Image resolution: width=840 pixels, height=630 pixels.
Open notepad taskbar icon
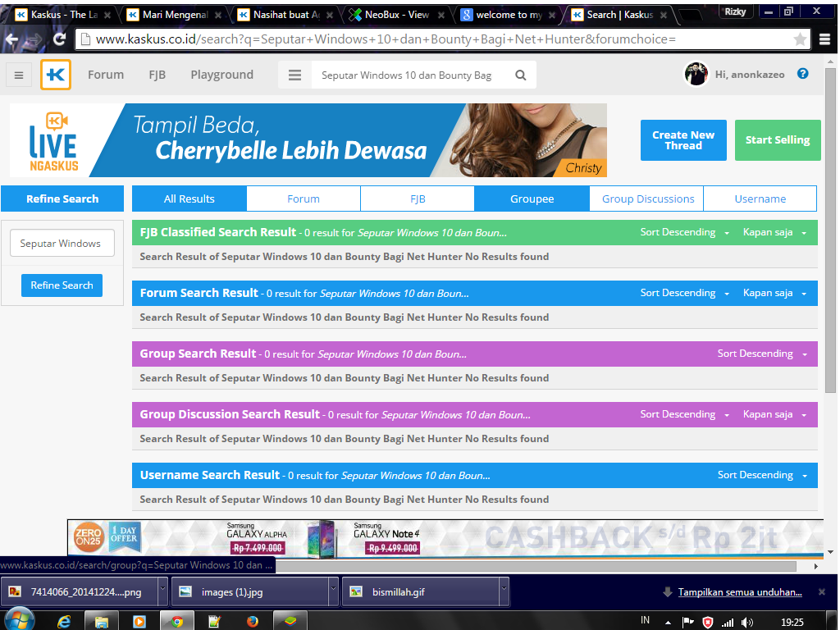pos(214,622)
